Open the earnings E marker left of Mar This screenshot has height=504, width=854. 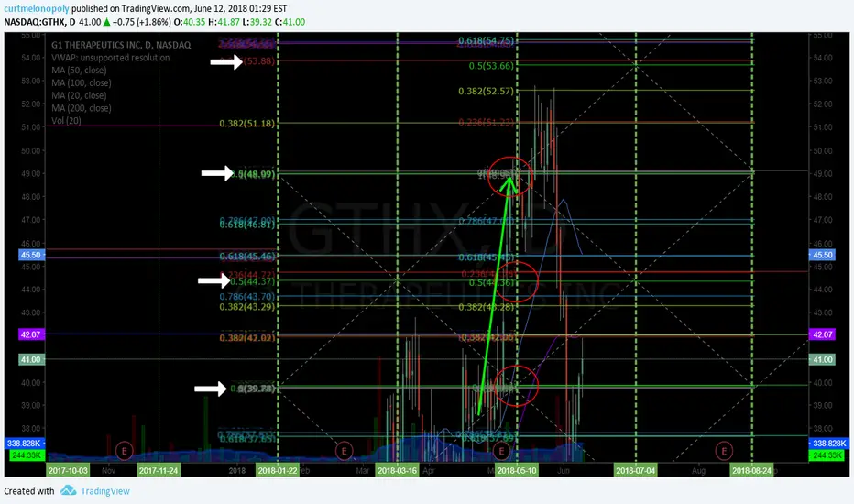pyautogui.click(x=344, y=451)
